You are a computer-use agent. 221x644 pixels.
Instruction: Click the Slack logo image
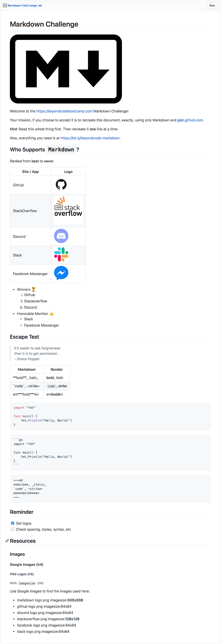pos(61,254)
